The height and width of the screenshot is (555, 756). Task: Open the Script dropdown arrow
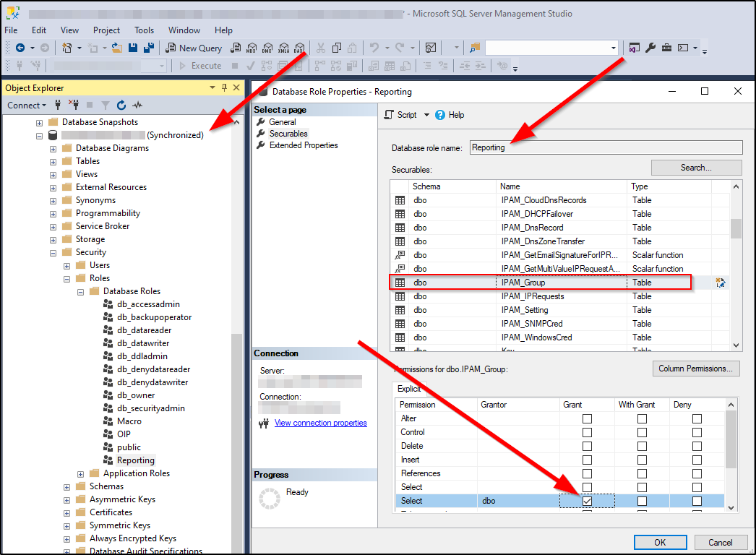[426, 115]
